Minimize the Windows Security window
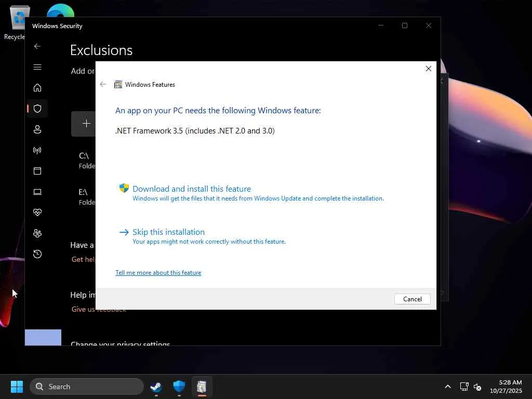 (381, 26)
